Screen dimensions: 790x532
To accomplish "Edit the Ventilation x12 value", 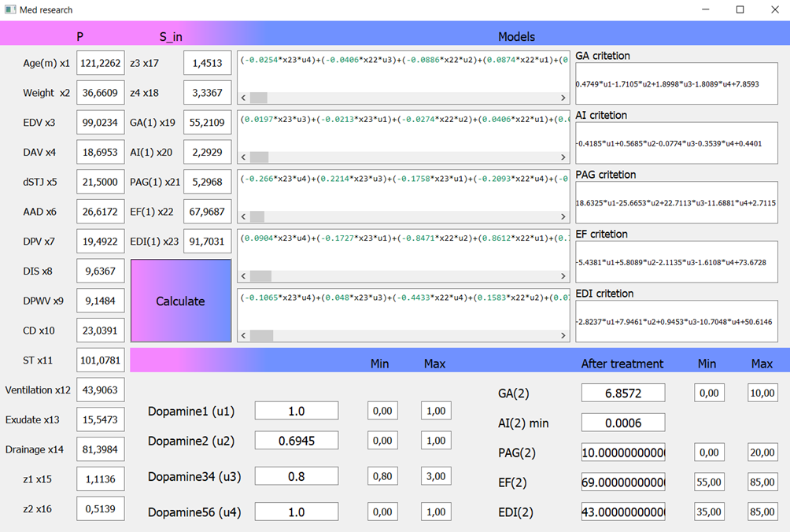I will click(100, 389).
